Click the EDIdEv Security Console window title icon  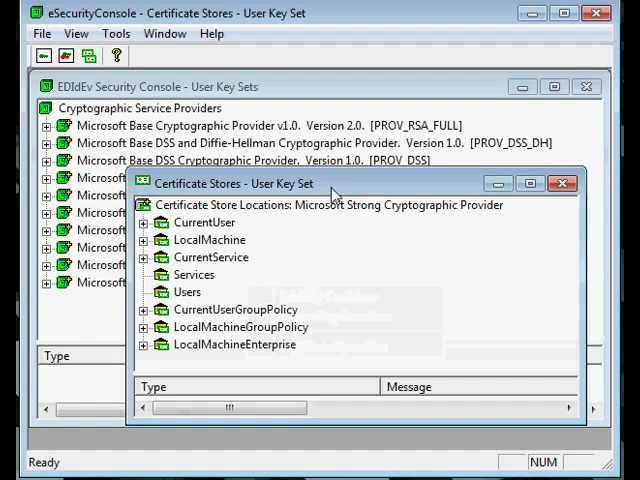pyautogui.click(x=47, y=86)
